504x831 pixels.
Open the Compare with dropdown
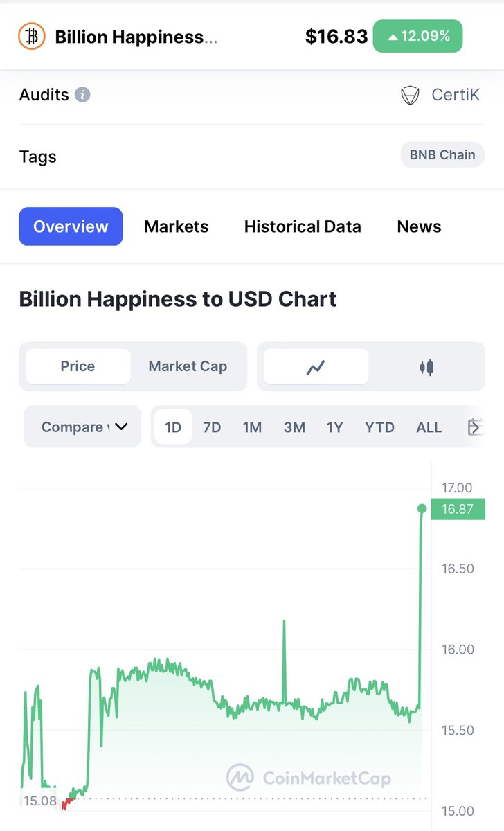82,427
